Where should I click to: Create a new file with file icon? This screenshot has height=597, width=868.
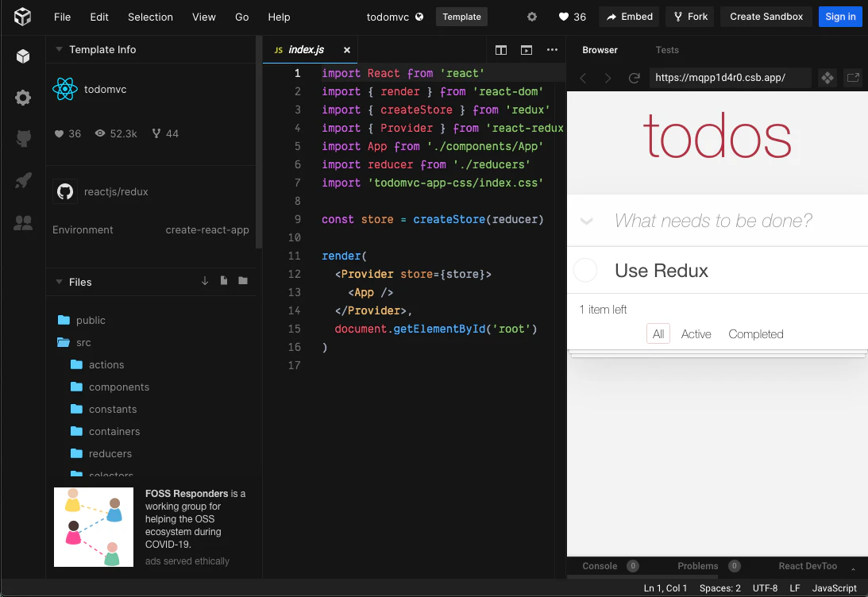pyautogui.click(x=224, y=280)
